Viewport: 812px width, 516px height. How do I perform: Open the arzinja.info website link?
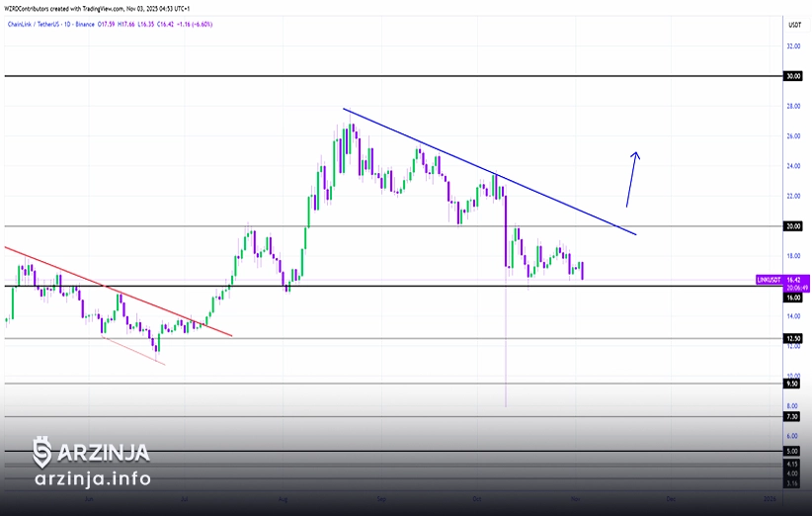(x=92, y=479)
